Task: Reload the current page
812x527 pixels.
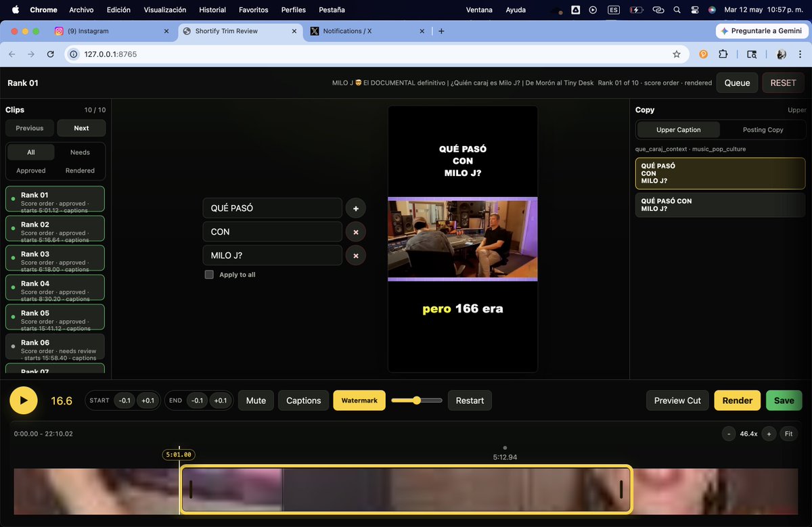Action: (50, 54)
